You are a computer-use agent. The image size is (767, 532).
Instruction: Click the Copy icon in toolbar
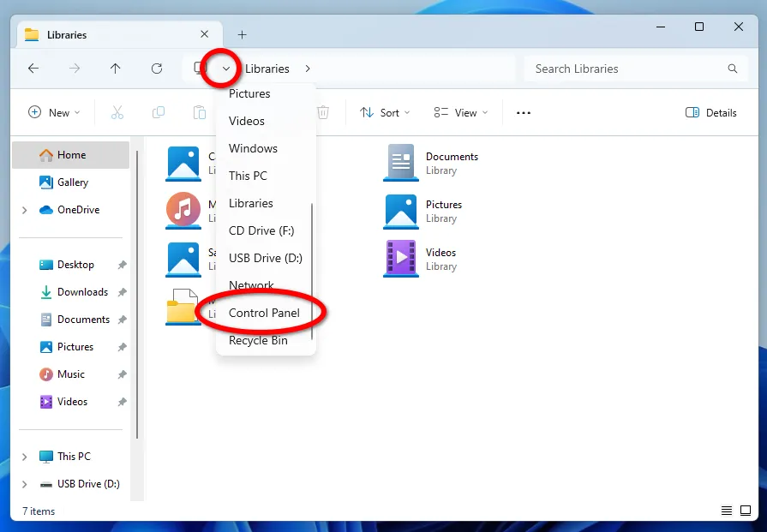(158, 112)
